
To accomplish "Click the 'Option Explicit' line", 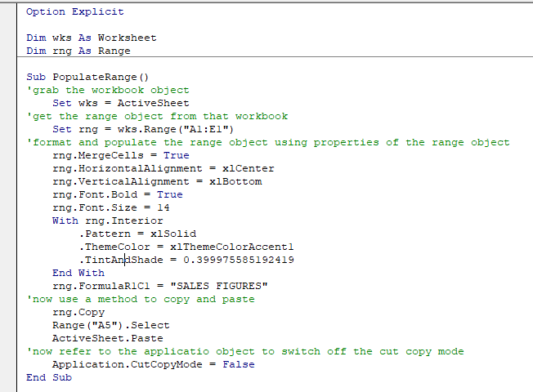I will [x=74, y=12].
